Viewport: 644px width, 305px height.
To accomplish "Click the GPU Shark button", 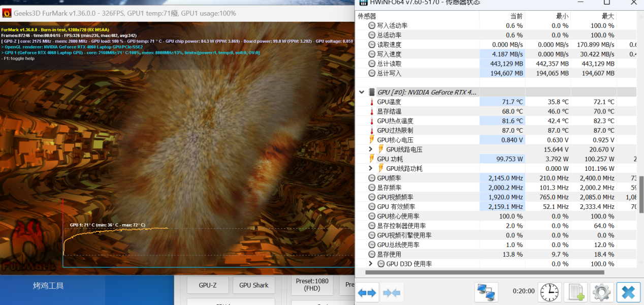I will tap(253, 285).
